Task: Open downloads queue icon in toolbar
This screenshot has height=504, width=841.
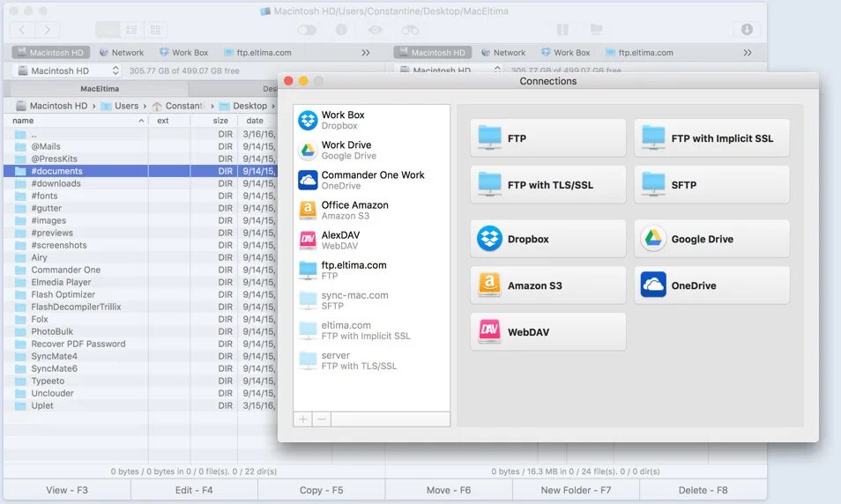Action: pyautogui.click(x=747, y=29)
